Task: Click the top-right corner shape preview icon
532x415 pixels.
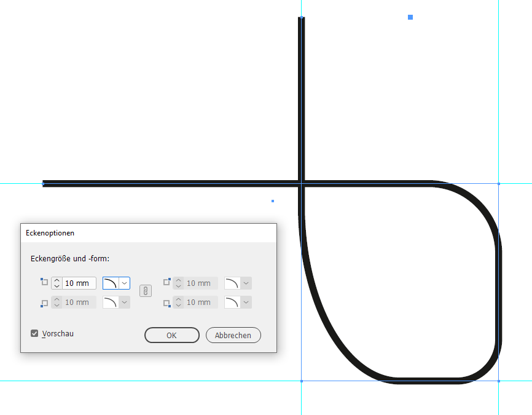Action: coord(233,282)
